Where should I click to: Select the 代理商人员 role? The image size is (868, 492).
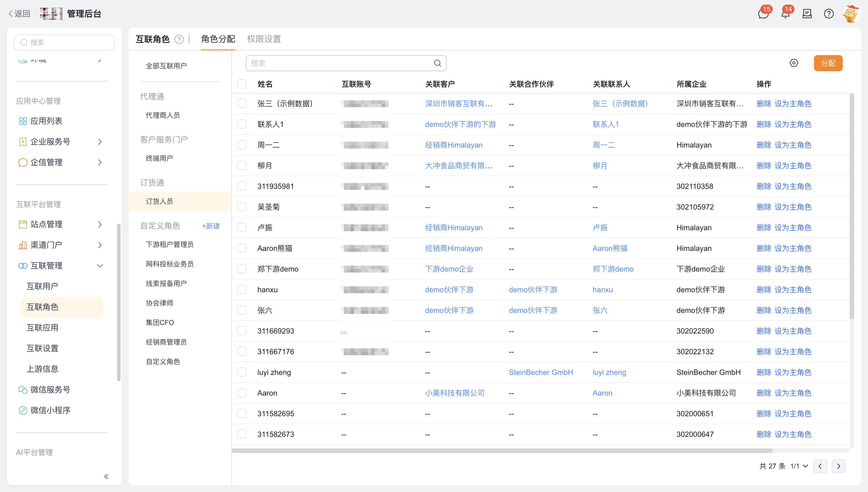point(163,115)
